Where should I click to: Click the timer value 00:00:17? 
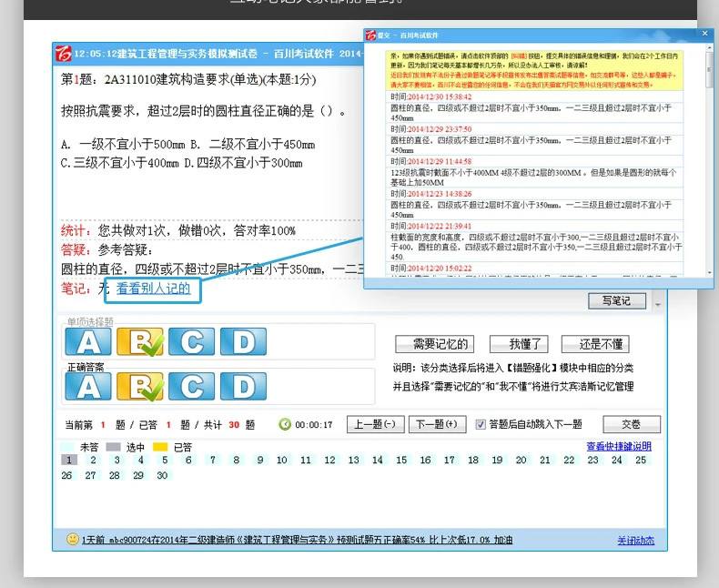[314, 425]
